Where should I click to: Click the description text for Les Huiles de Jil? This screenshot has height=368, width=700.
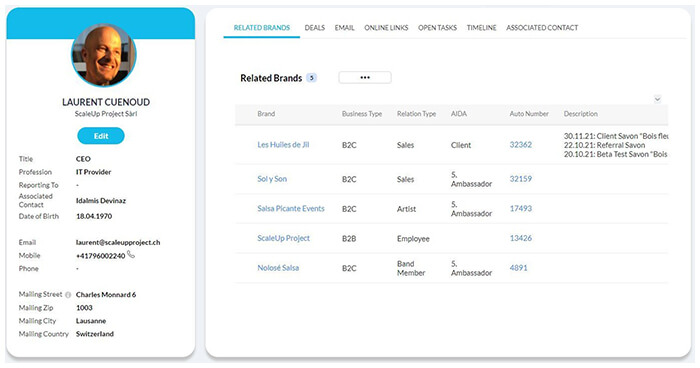tap(616, 145)
